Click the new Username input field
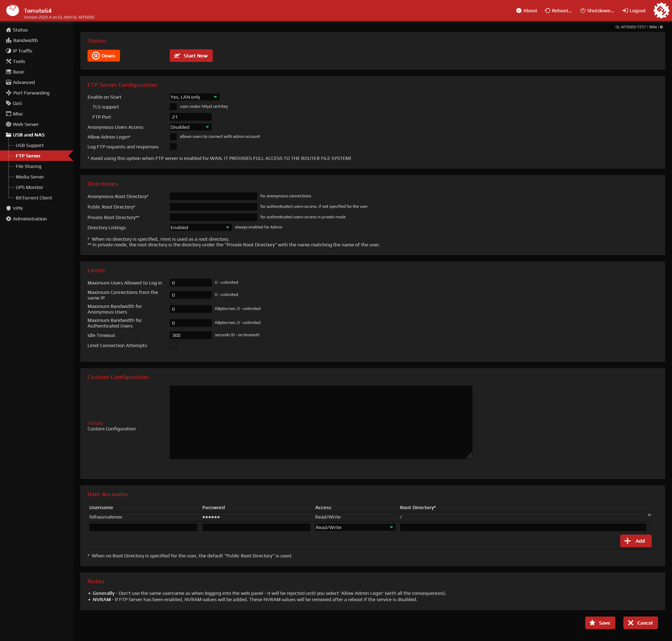 click(x=143, y=527)
